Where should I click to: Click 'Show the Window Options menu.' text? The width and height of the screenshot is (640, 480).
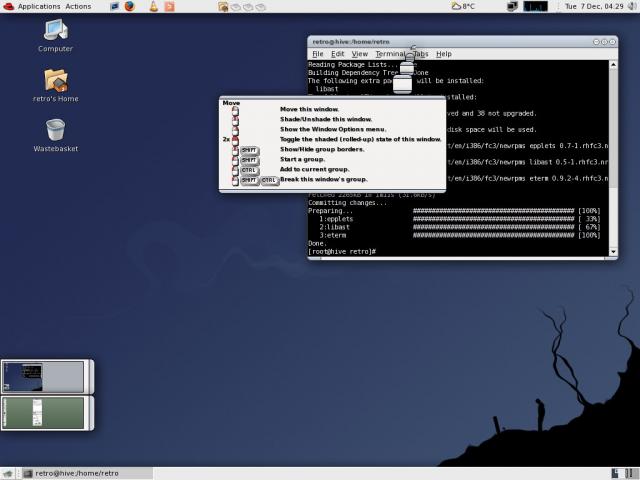pyautogui.click(x=333, y=129)
